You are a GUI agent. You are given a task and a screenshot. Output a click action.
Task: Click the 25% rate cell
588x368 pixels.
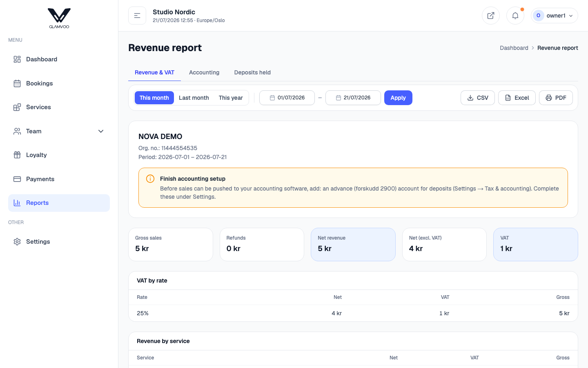click(x=143, y=313)
